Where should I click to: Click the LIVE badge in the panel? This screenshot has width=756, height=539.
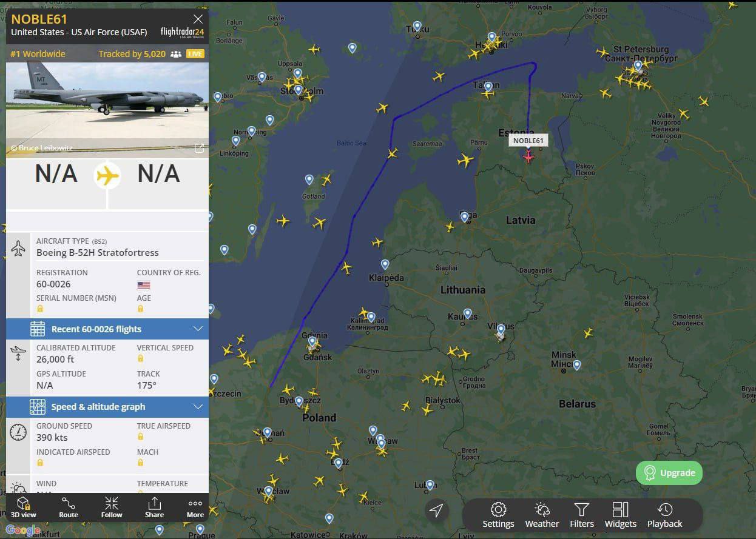point(195,54)
